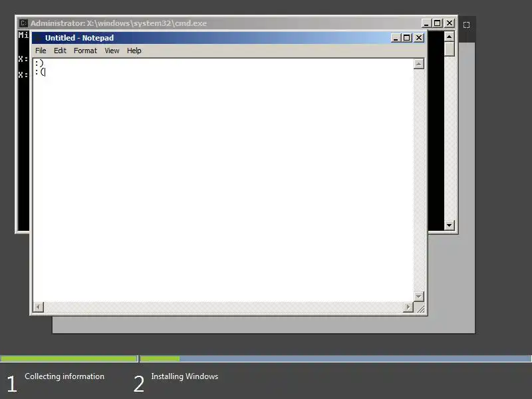
Task: Click the Collecting information progress bar
Action: (69, 358)
